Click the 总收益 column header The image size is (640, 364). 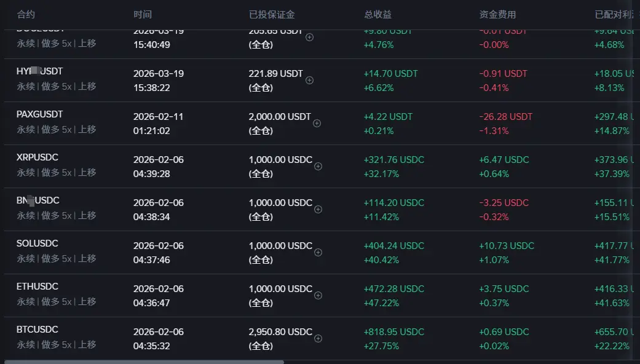[x=377, y=14]
